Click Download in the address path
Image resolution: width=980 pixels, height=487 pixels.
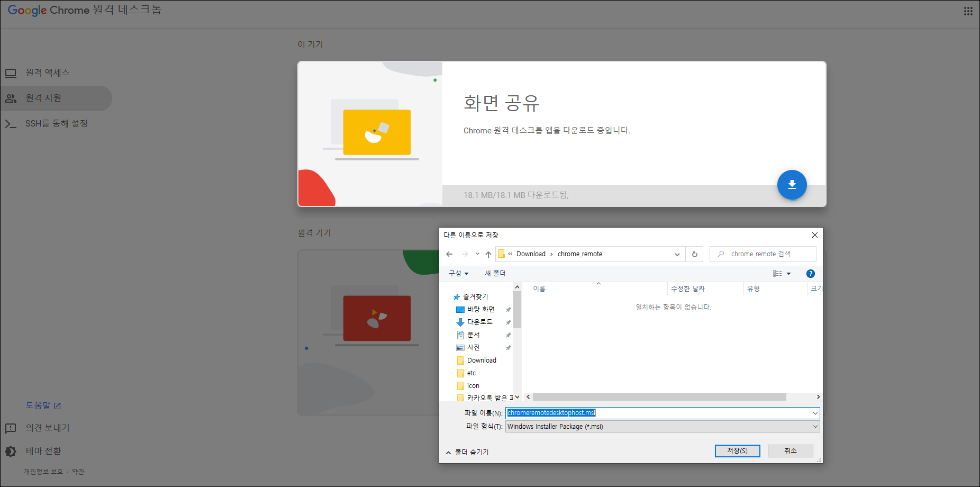point(531,254)
